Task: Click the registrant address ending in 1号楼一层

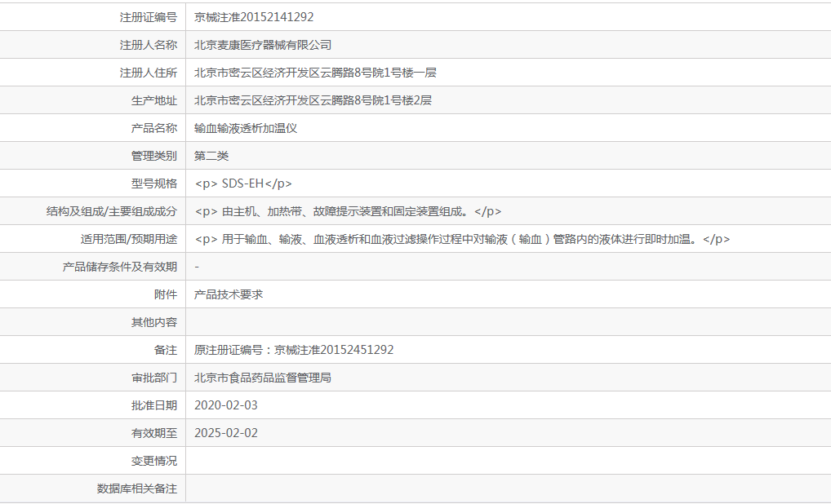Action: click(315, 73)
